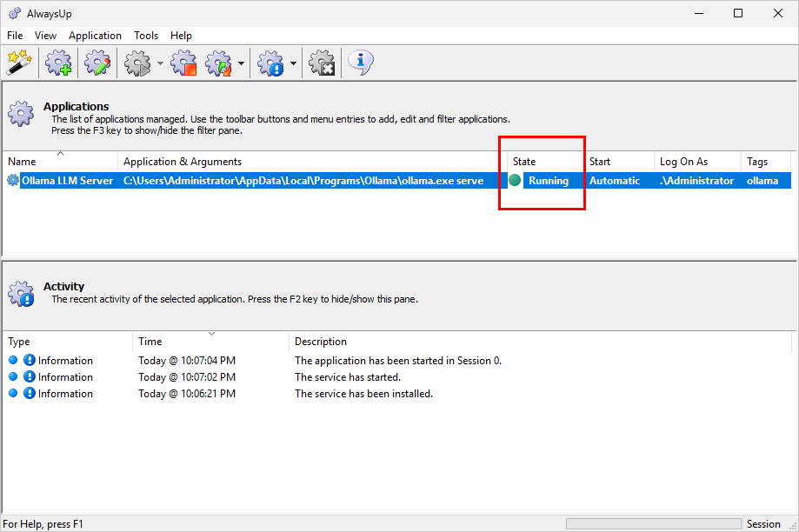
Task: Click the Start Application gear icon
Action: pos(137,63)
